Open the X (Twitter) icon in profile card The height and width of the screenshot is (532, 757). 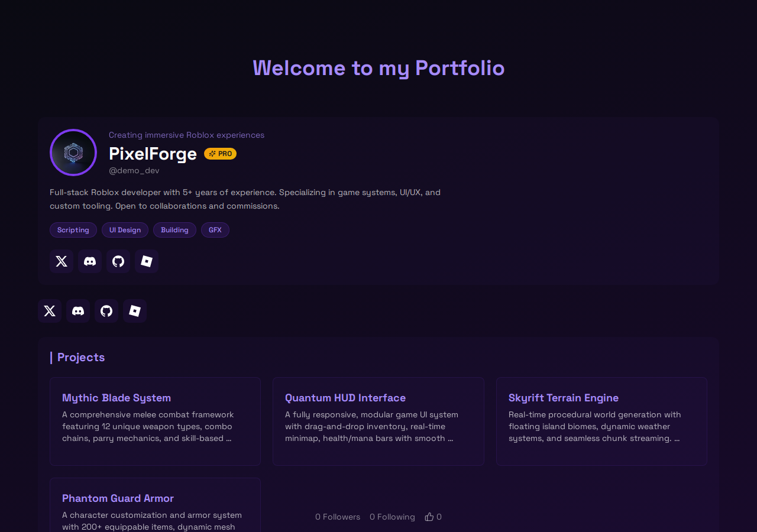click(x=62, y=261)
